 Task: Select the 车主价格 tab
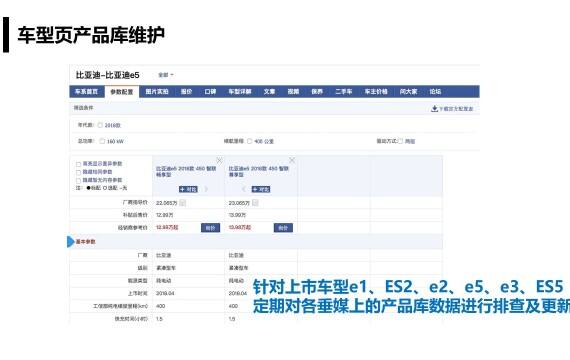coord(376,92)
